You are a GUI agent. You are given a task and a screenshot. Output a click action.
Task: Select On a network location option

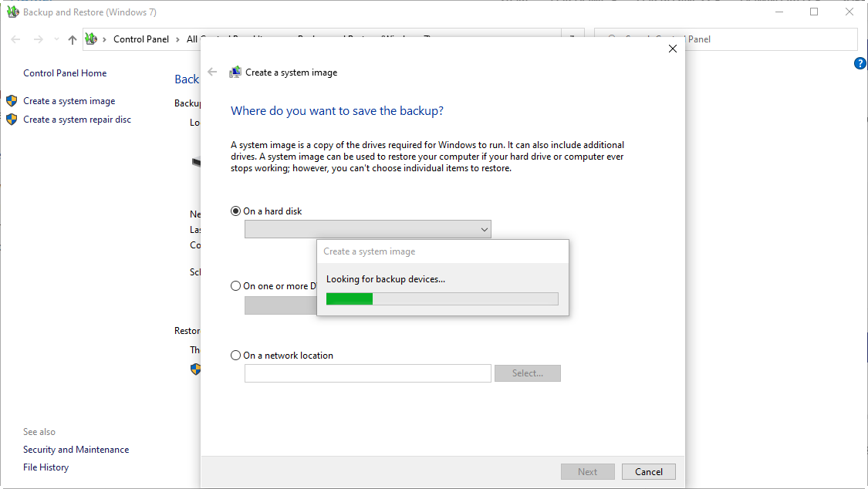(x=282, y=356)
